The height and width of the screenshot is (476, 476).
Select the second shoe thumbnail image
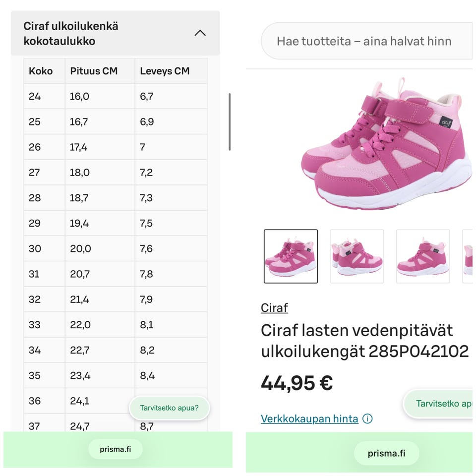tap(357, 256)
